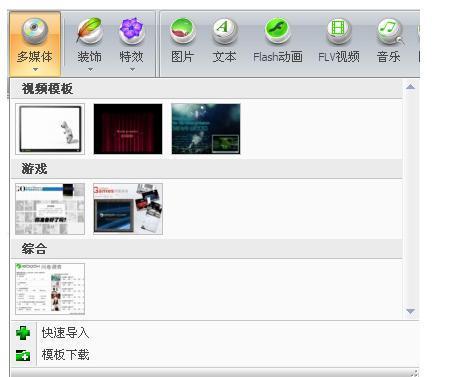Click the scrollbar up arrow

point(411,87)
